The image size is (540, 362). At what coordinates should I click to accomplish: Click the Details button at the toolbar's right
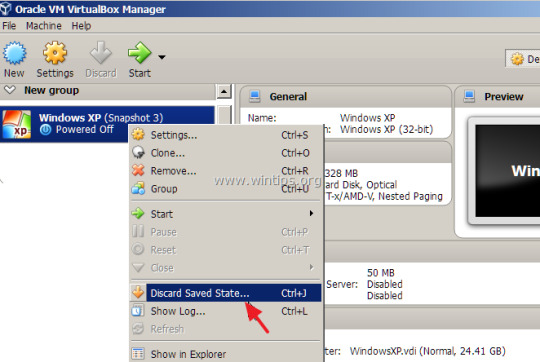[x=523, y=59]
